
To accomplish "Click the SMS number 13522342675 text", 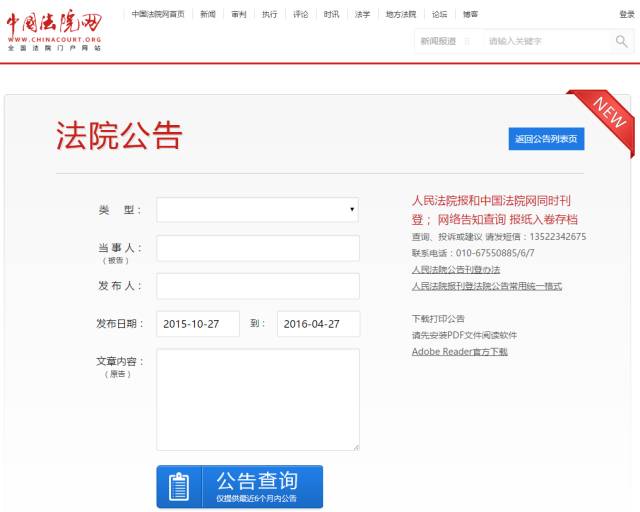I will (x=558, y=236).
